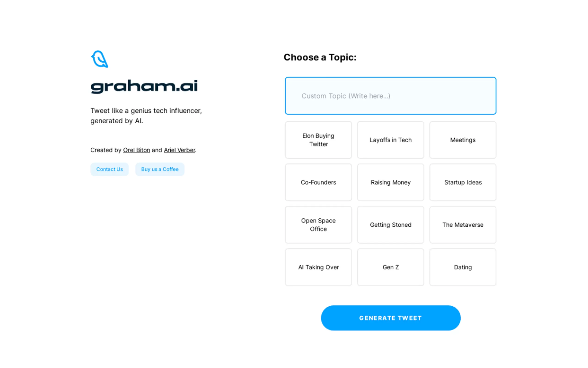Select the Elon Buying Twitter topic
This screenshot has height=368, width=588.
318,140
